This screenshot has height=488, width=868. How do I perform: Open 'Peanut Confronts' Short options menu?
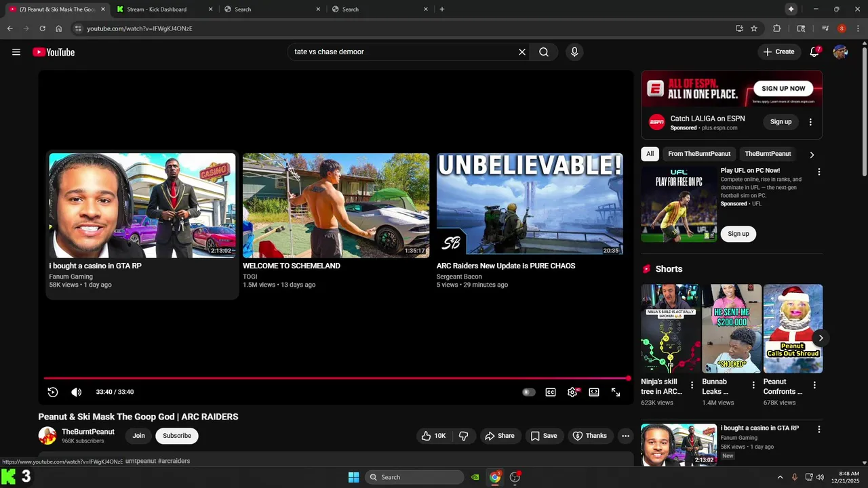pos(814,385)
